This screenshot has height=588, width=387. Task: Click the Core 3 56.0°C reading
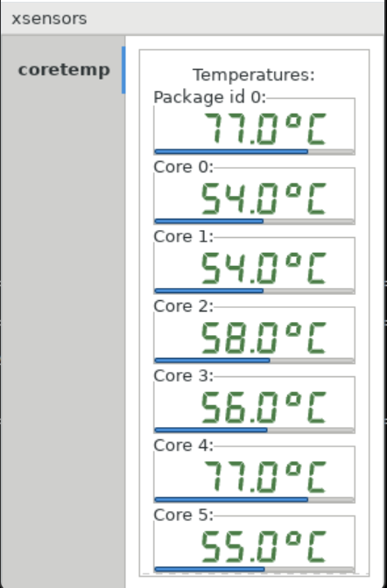pos(264,408)
